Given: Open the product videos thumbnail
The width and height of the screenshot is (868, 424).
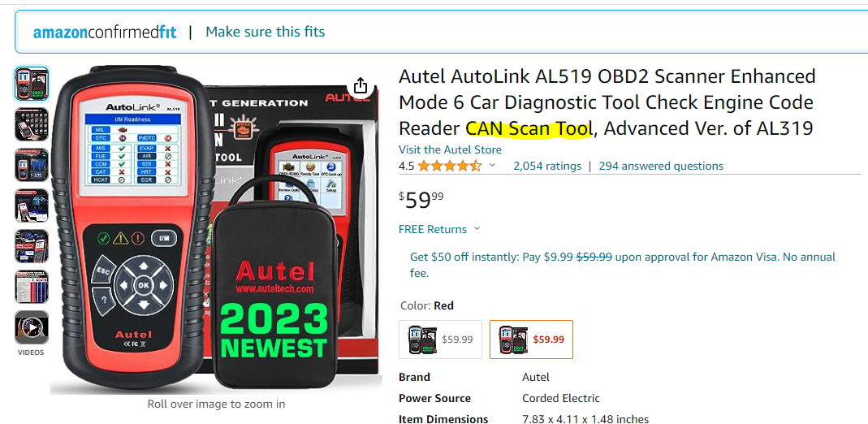Looking at the screenshot, I should click(x=32, y=327).
